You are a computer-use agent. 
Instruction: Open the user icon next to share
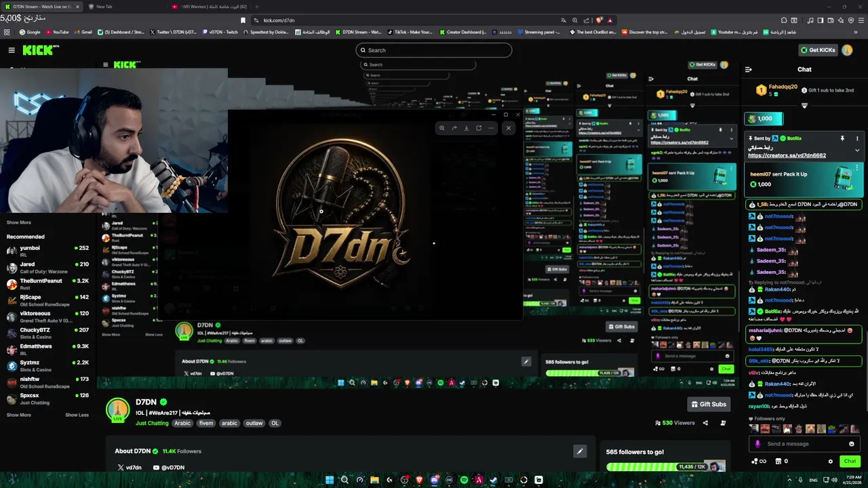click(x=723, y=423)
